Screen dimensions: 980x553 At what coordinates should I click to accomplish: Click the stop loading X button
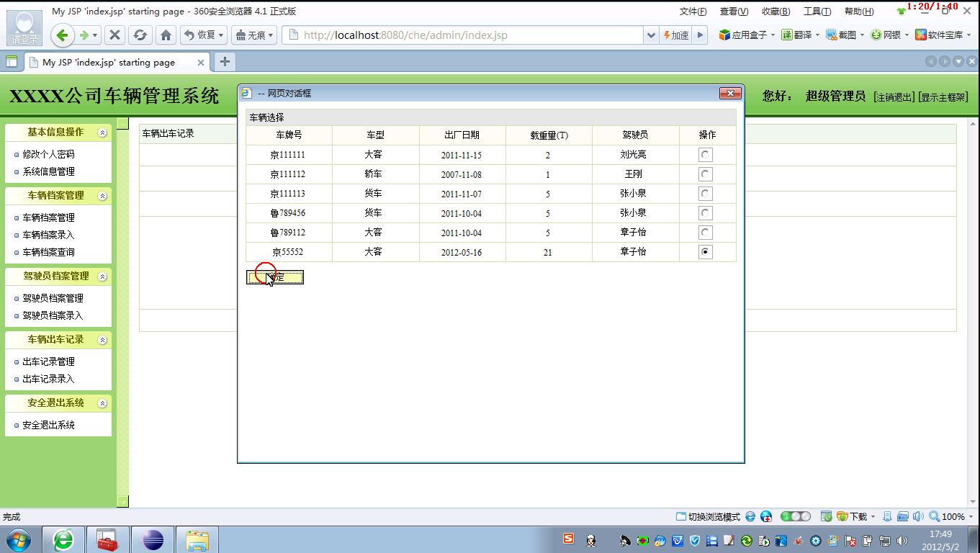click(114, 35)
